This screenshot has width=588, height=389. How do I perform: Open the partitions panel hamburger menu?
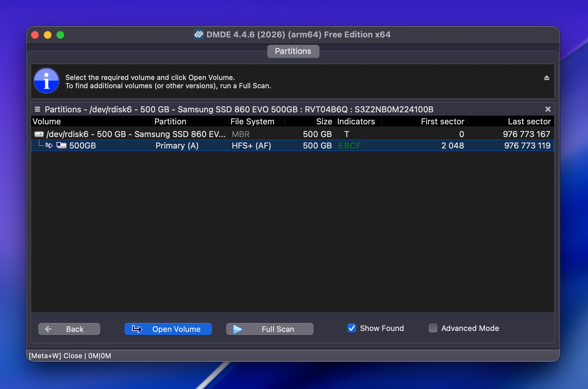click(37, 109)
